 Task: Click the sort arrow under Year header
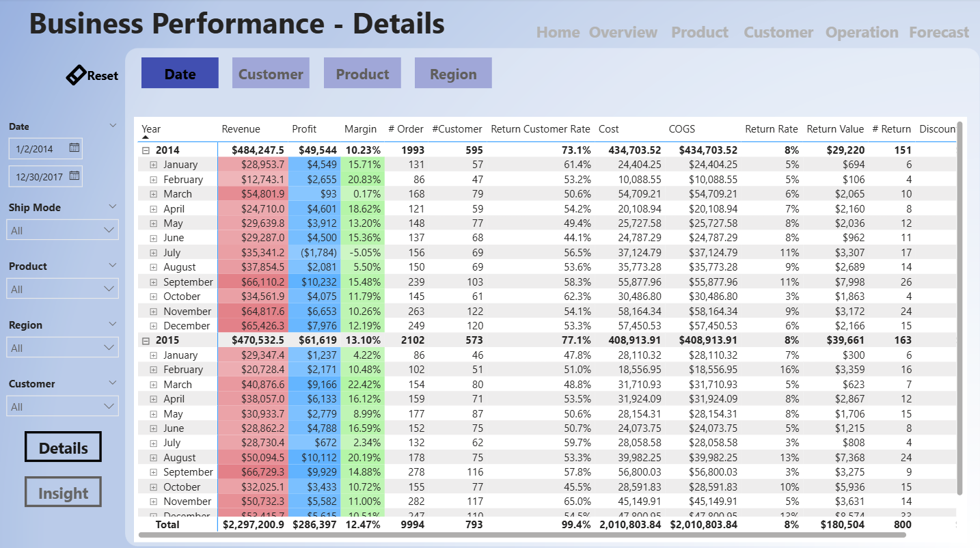145,137
